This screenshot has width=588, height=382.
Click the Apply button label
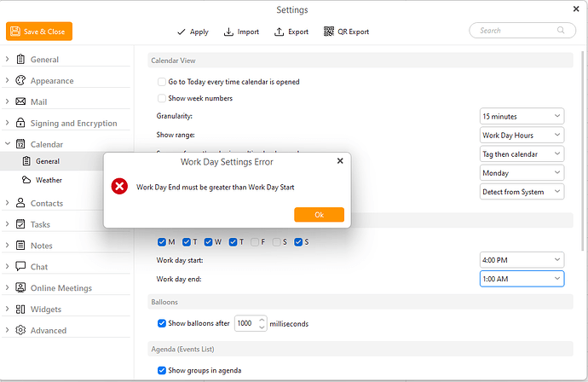(x=199, y=32)
